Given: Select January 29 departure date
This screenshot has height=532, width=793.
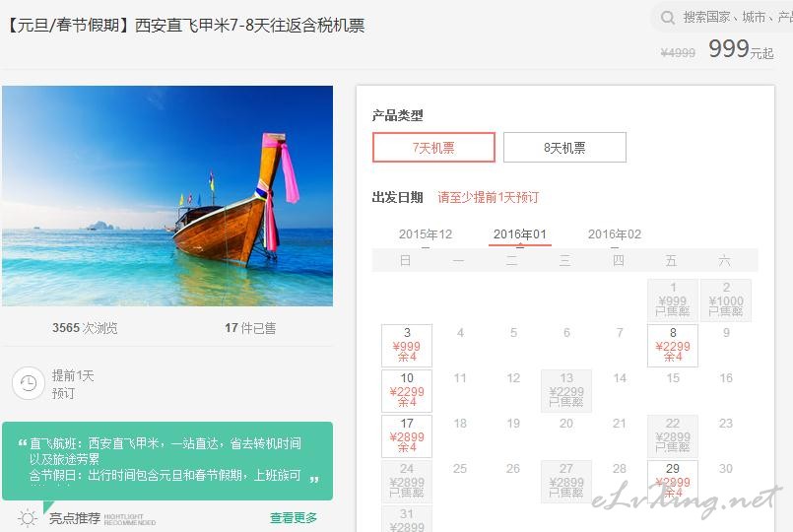Looking at the screenshot, I should [x=673, y=482].
